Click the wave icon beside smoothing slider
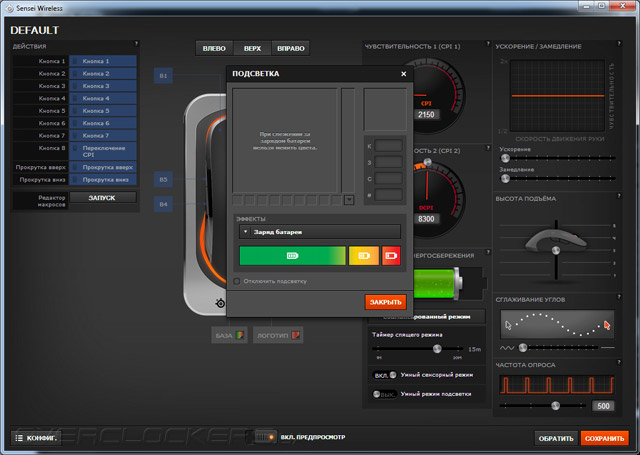The image size is (640, 455). pos(507,348)
